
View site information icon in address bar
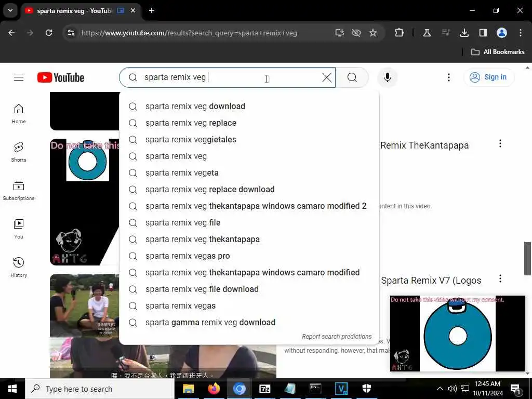71,33
